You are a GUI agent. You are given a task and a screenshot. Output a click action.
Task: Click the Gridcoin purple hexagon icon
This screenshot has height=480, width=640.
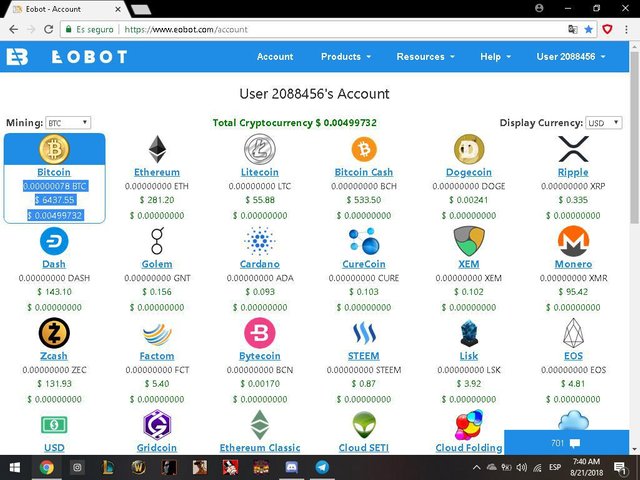click(157, 425)
